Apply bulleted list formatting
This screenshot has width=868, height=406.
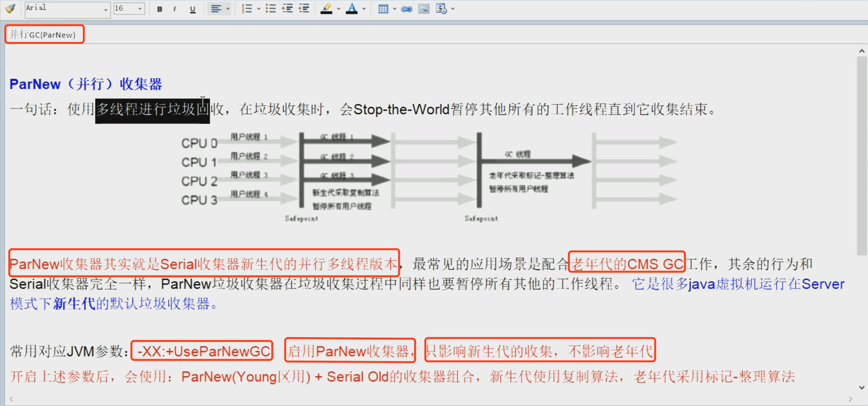click(x=270, y=9)
